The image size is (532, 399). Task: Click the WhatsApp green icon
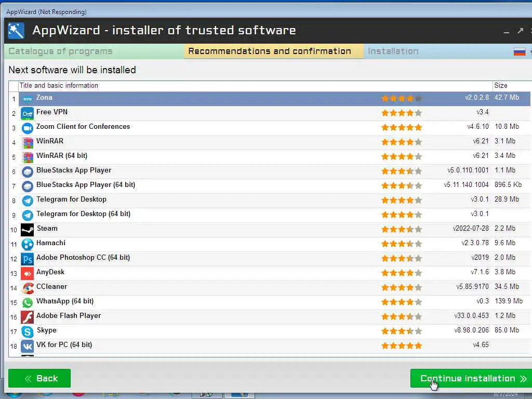point(27,303)
